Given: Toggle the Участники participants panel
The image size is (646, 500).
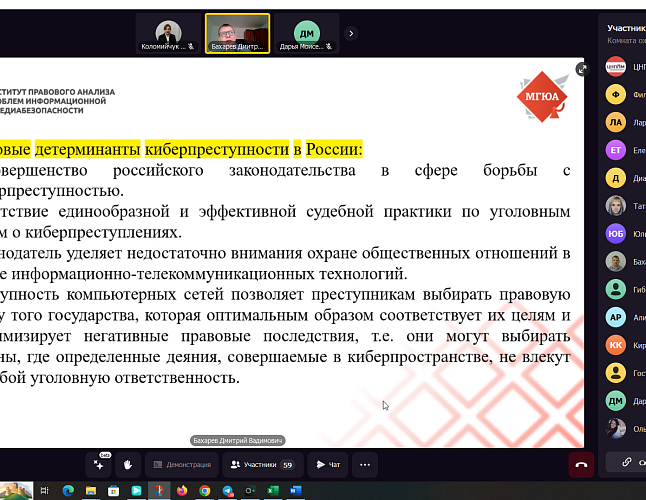Looking at the screenshot, I should click(261, 464).
